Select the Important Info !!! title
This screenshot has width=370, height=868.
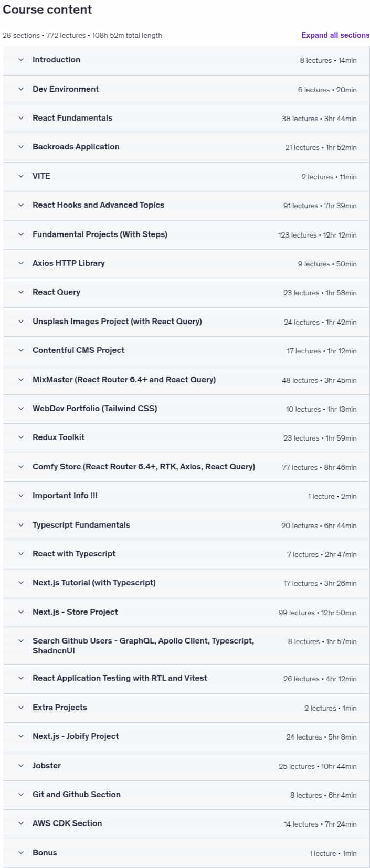coord(65,496)
